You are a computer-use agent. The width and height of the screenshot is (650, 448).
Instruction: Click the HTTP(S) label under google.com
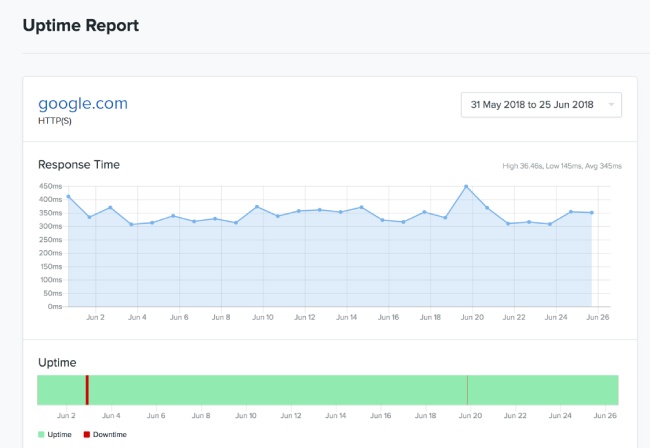coord(55,121)
